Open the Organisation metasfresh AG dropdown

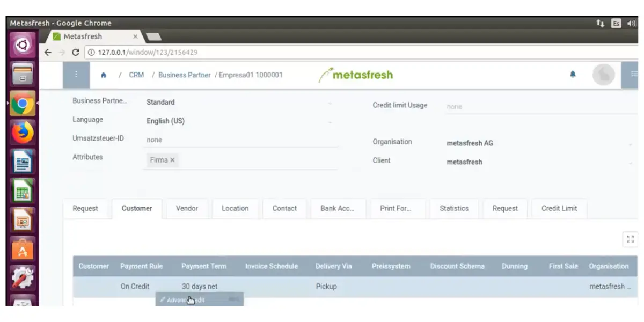point(540,143)
